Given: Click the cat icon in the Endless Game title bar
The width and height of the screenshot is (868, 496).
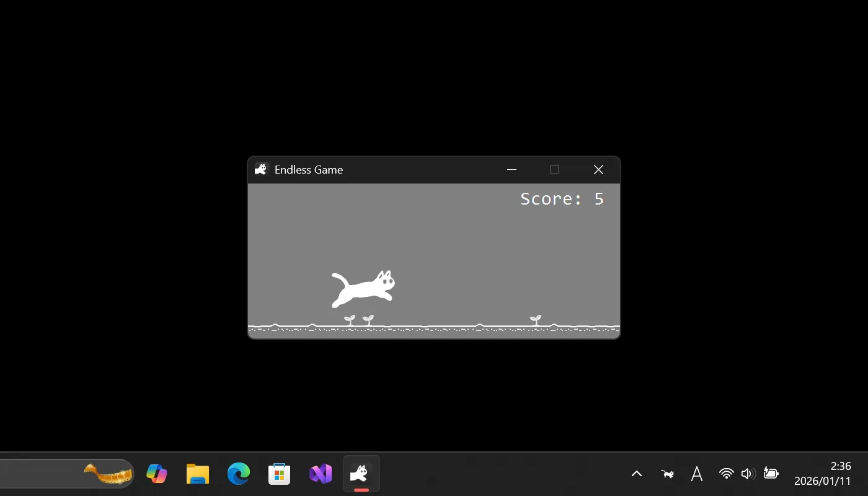Looking at the screenshot, I should coord(260,169).
